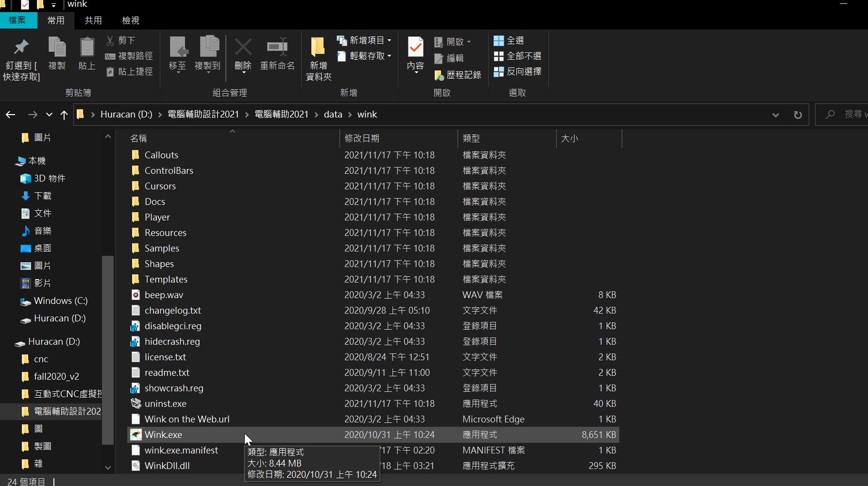The height and width of the screenshot is (486, 868).
Task: Click 電腦輔助設計2021 in the address bar
Action: (203, 115)
